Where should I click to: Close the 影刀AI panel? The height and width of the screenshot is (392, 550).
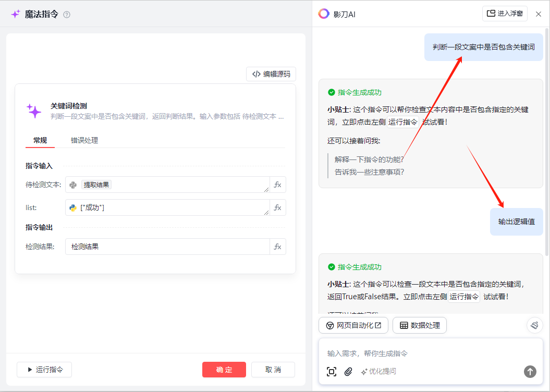coord(539,14)
